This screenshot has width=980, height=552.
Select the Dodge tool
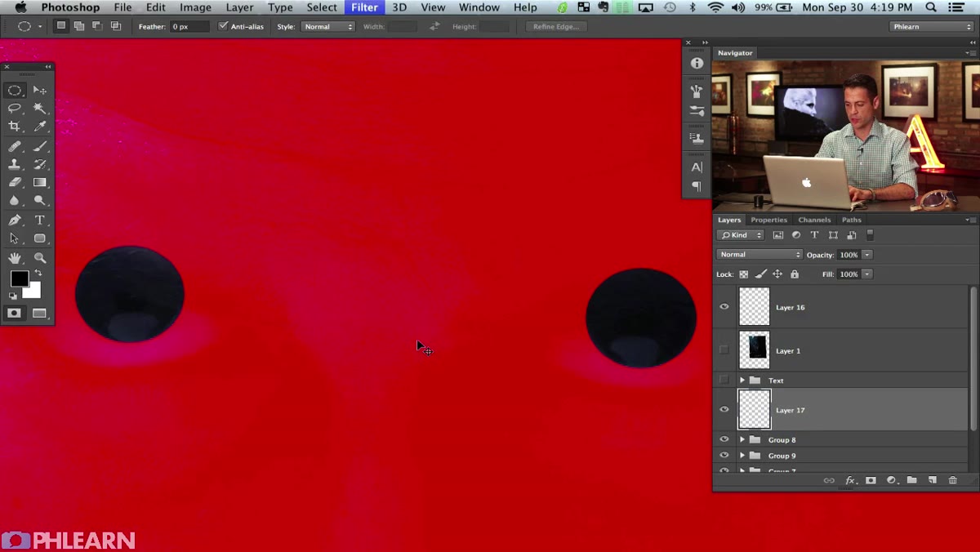pyautogui.click(x=39, y=200)
